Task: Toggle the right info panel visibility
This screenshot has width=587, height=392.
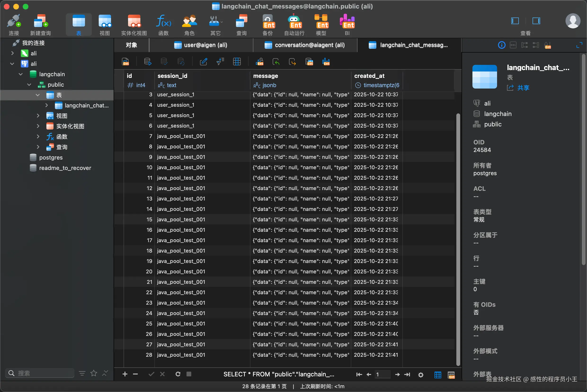Action: click(536, 21)
